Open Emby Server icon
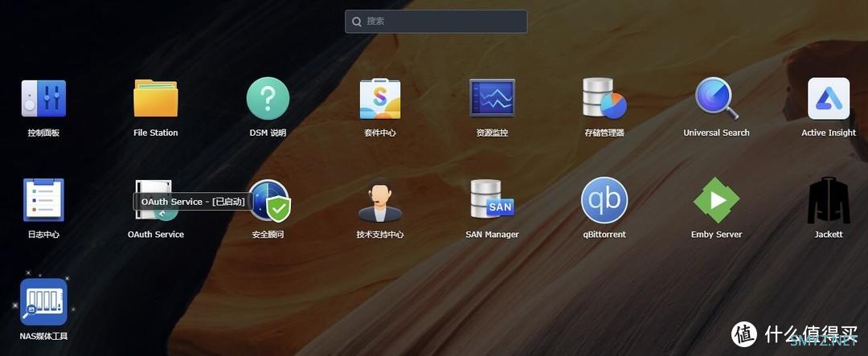This screenshot has width=868, height=356. [x=716, y=200]
